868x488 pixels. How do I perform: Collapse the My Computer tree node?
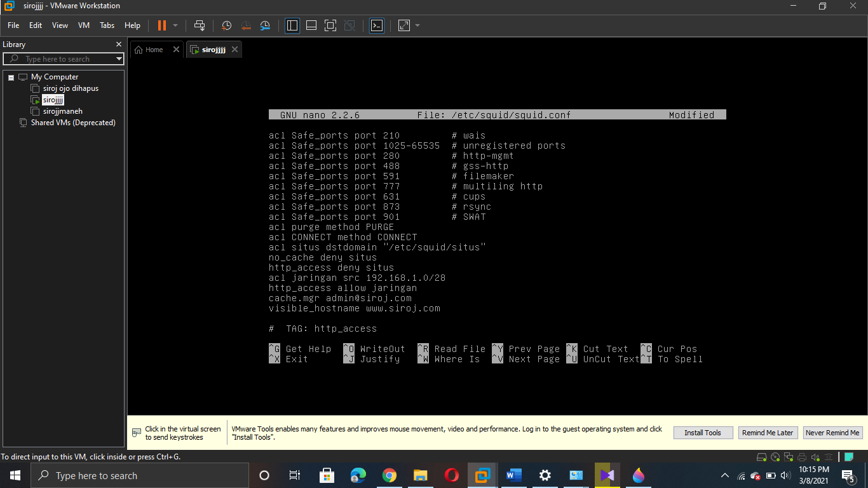[11, 76]
